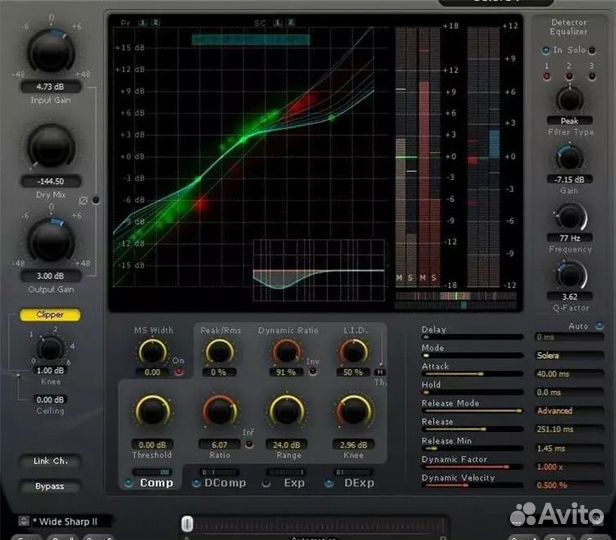Click the phase invert icon near Dry Mix
The height and width of the screenshot is (540, 616).
pos(83,201)
